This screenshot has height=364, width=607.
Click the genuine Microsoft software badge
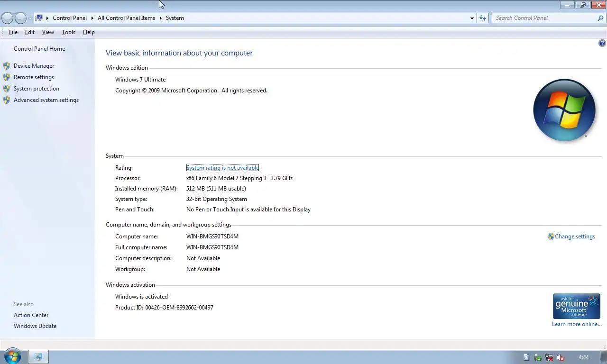(x=577, y=306)
